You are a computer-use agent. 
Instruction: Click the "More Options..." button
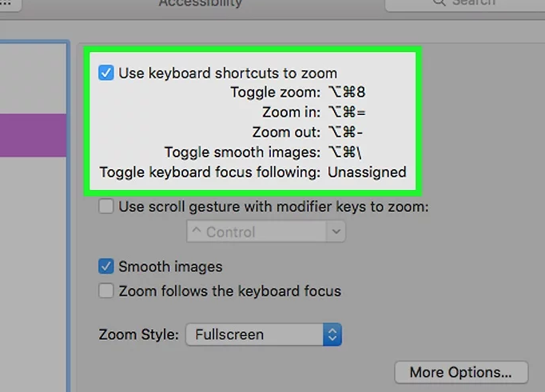click(x=461, y=372)
